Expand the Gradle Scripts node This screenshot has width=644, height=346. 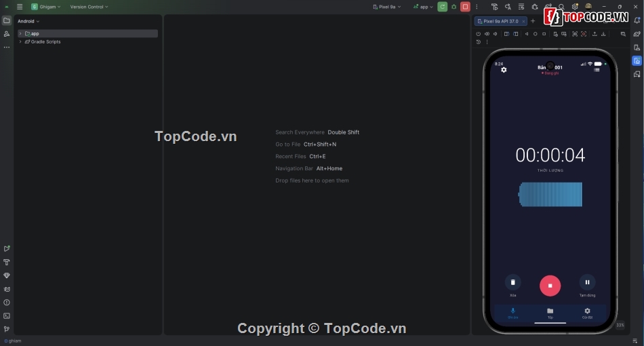(x=20, y=41)
